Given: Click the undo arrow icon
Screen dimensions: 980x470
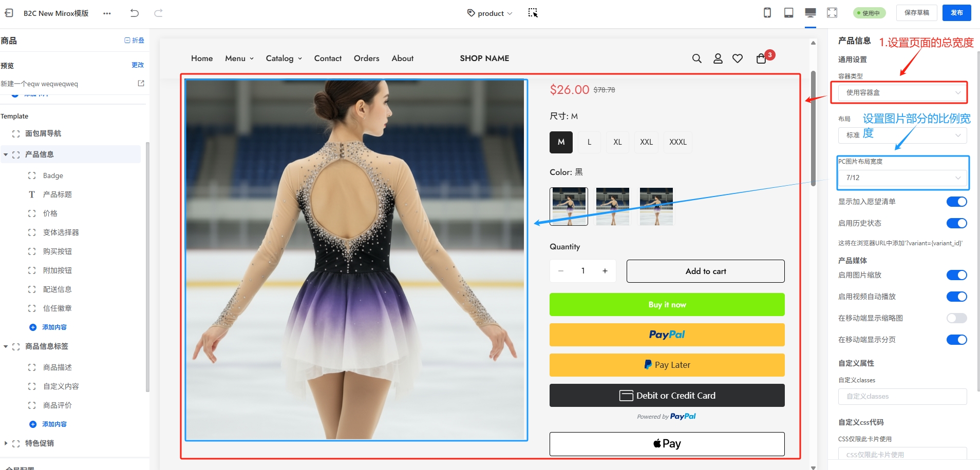Looking at the screenshot, I should click(x=135, y=13).
